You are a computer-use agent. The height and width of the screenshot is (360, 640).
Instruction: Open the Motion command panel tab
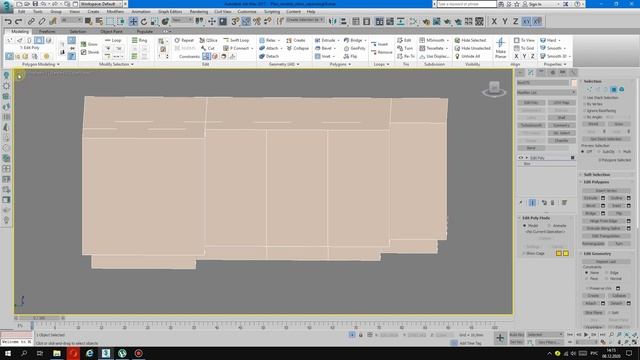click(552, 73)
